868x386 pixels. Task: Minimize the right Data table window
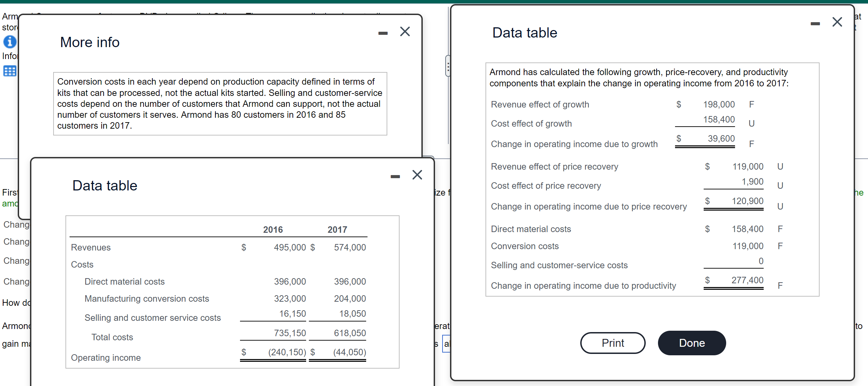pyautogui.click(x=815, y=23)
